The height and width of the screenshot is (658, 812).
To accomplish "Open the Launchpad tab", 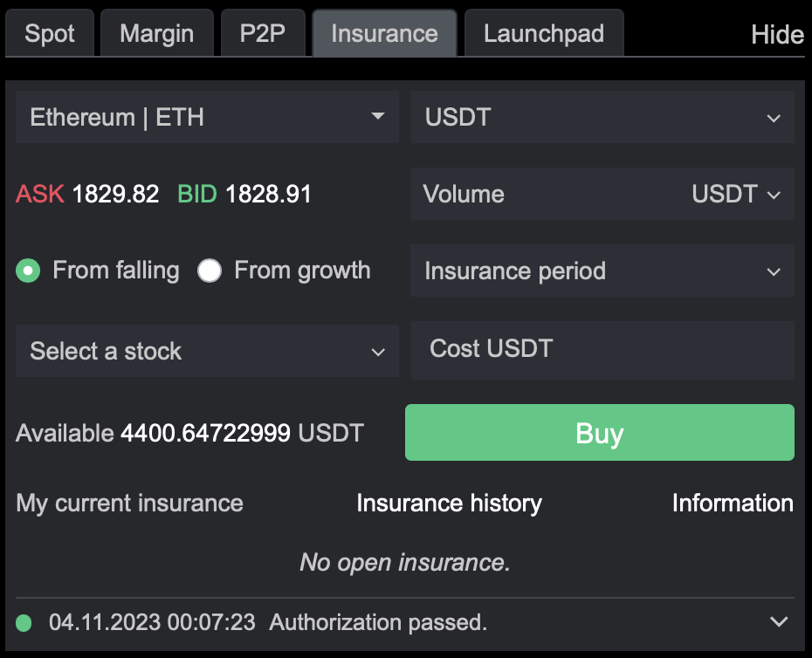I will 543,34.
